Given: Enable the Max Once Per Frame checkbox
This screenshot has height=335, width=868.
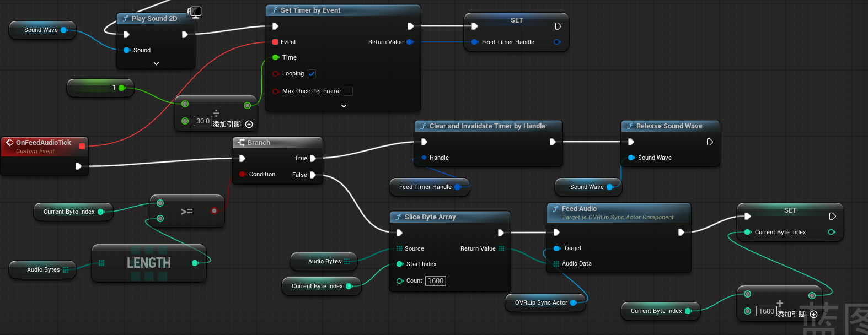Looking at the screenshot, I should click(348, 91).
